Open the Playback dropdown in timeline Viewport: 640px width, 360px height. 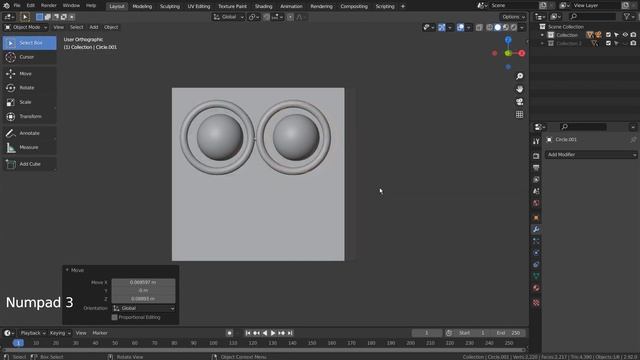point(32,333)
